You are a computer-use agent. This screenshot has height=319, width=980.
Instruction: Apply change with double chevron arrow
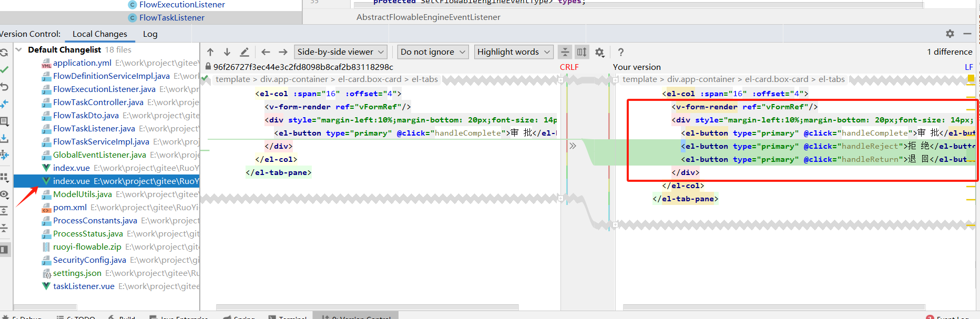(573, 146)
